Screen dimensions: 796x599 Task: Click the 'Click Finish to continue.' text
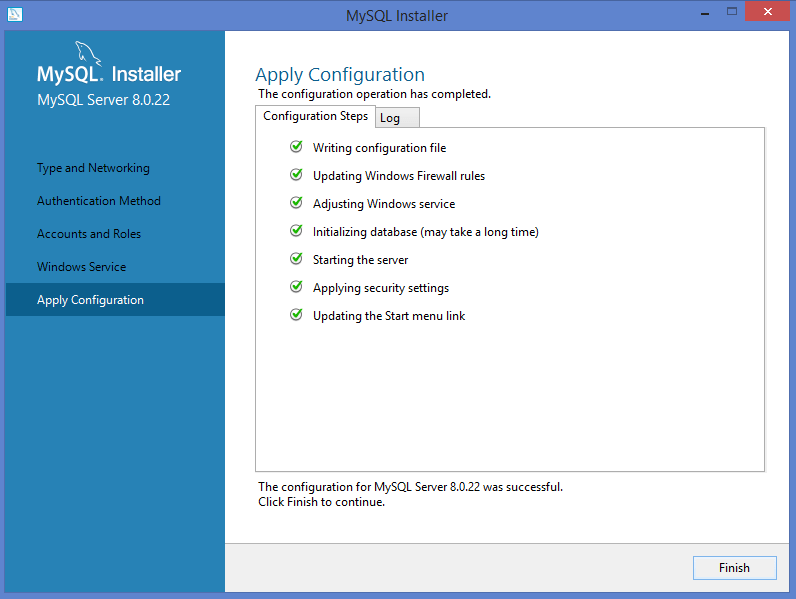tap(321, 502)
